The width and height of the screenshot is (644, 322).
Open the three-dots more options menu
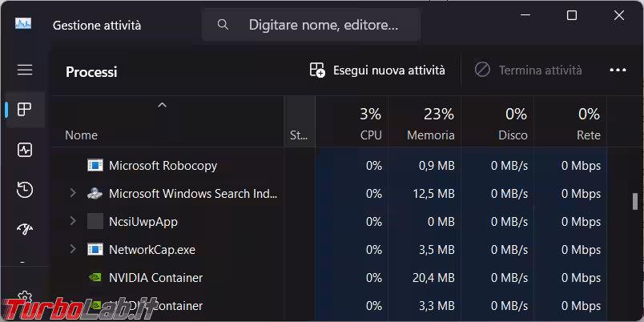coord(618,70)
